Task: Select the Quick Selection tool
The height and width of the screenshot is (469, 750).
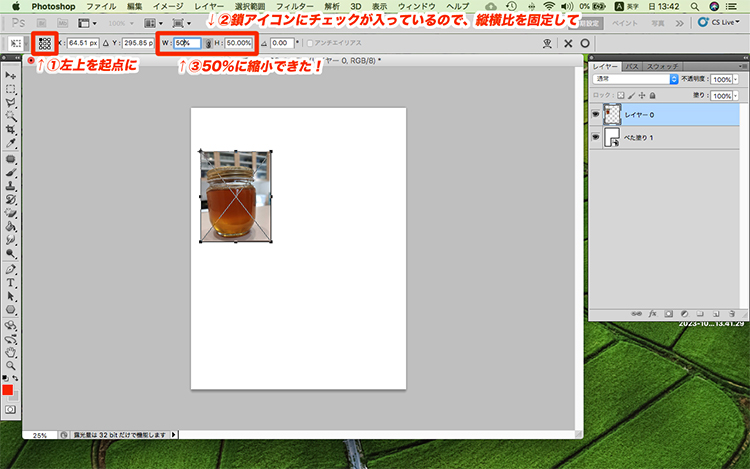Action: tap(11, 116)
